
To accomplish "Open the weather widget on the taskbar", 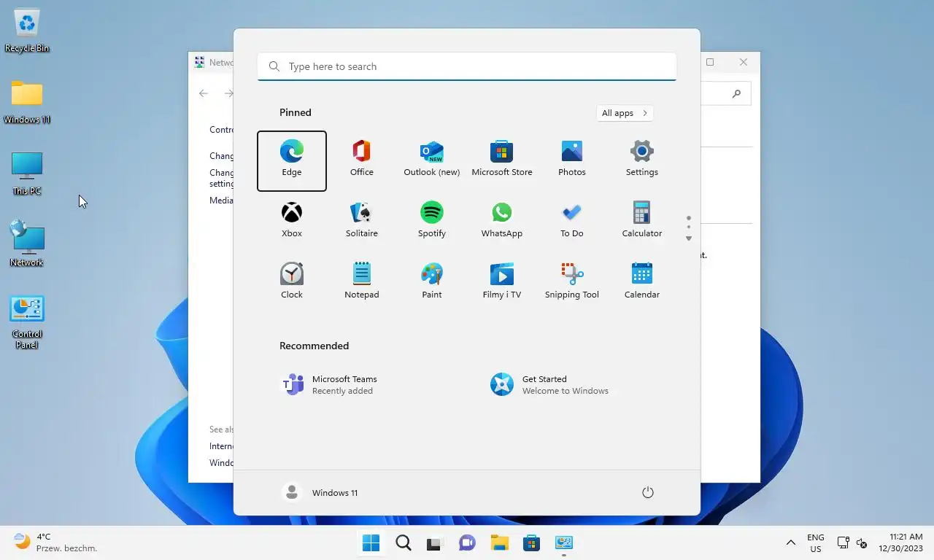I will coord(55,542).
